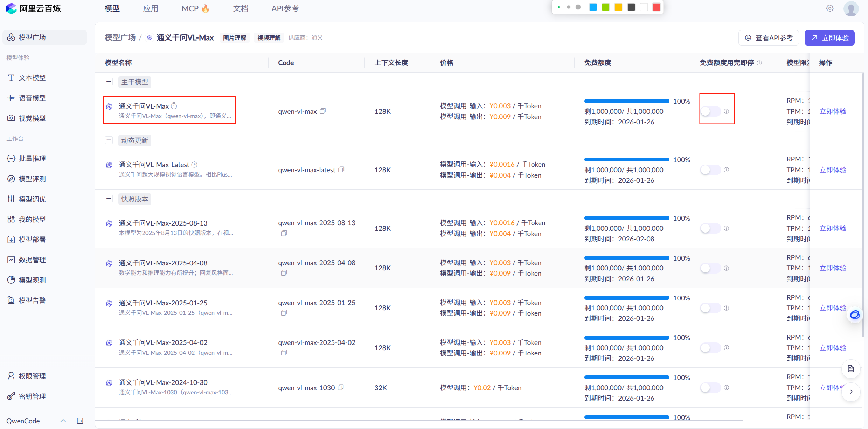Image resolution: width=868 pixels, height=429 pixels.
Task: Open the 文档 top navigation tab
Action: pos(241,8)
